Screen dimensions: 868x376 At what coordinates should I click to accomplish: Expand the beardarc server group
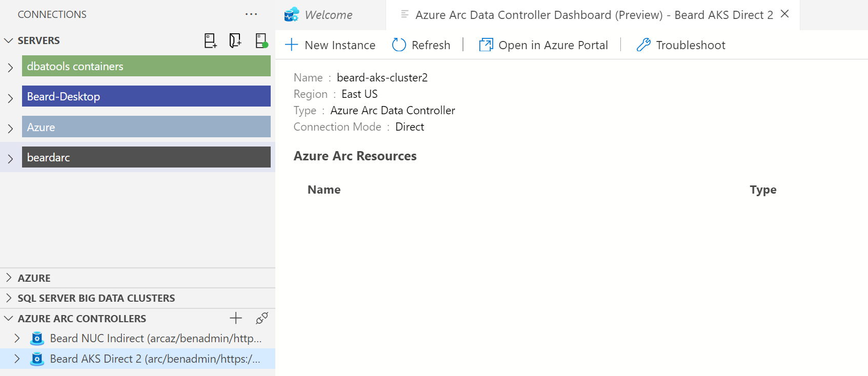10,159
